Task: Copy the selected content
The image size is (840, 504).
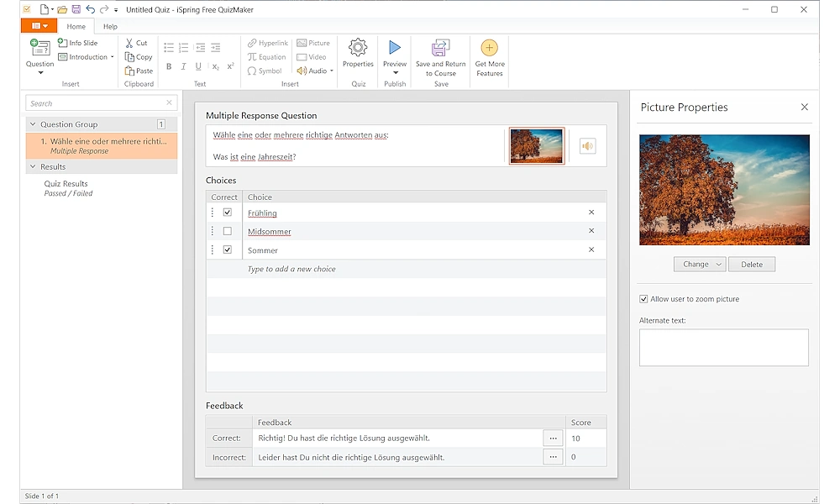Action: coord(139,57)
